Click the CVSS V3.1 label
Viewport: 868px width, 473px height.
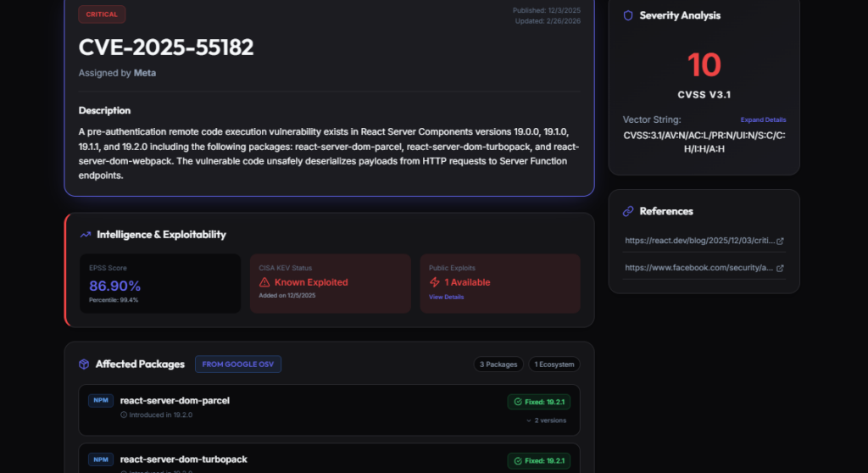[x=704, y=95]
